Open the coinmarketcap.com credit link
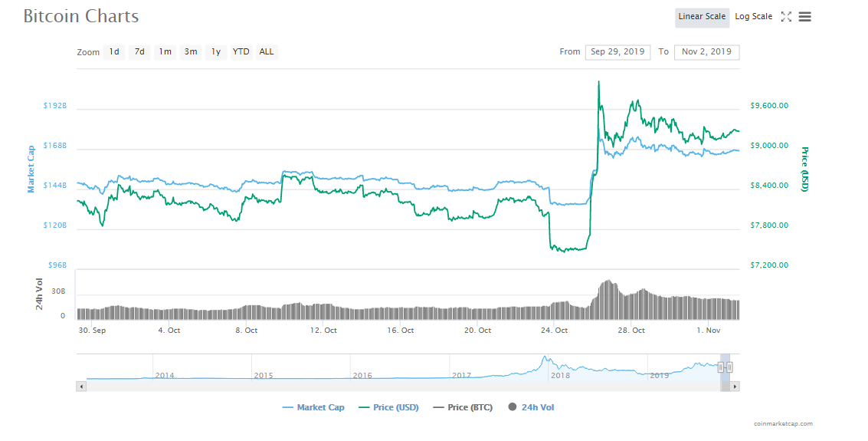Screen dimensions: 868x441 pos(783,424)
